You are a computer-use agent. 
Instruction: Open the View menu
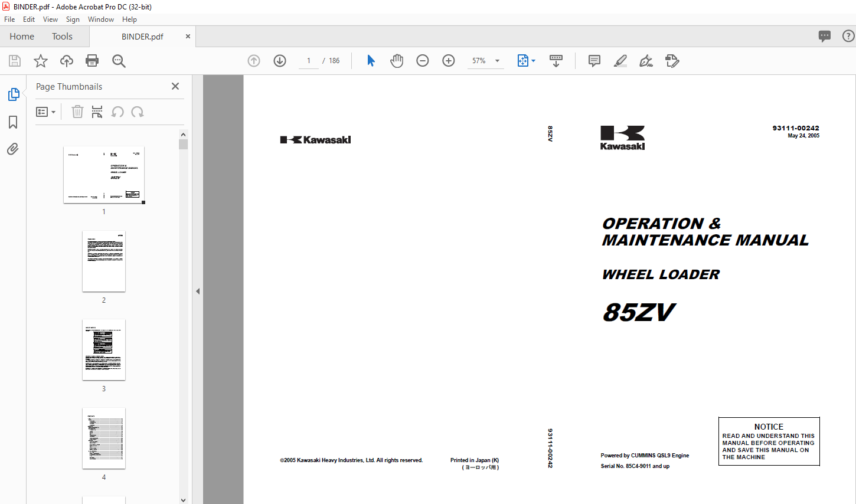coord(50,19)
